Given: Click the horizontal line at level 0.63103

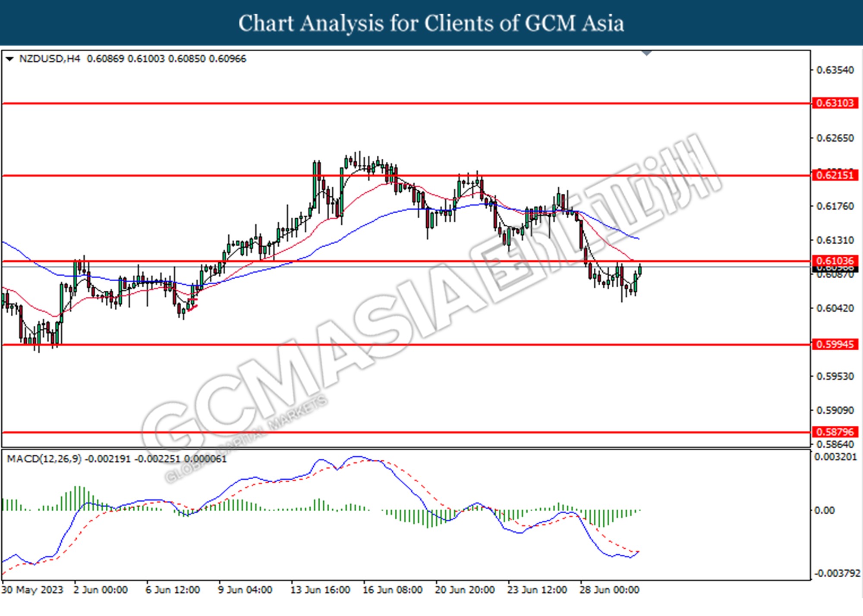Looking at the screenshot, I should (406, 104).
